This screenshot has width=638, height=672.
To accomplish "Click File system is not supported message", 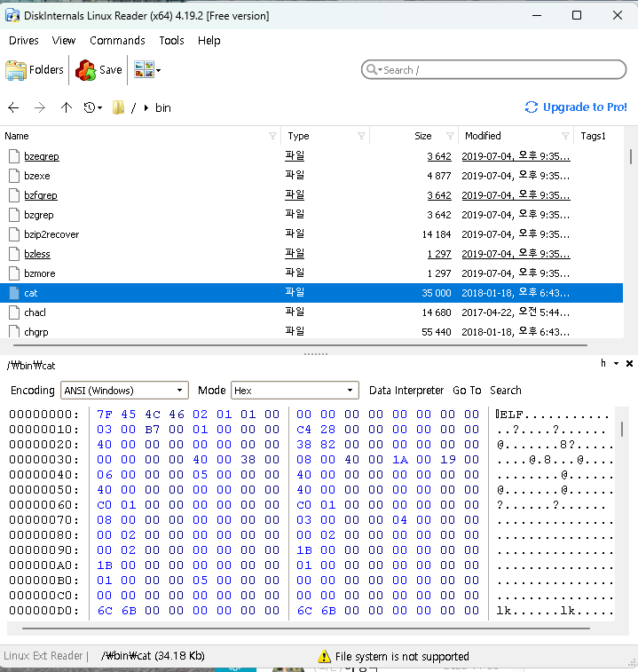I will [x=402, y=657].
